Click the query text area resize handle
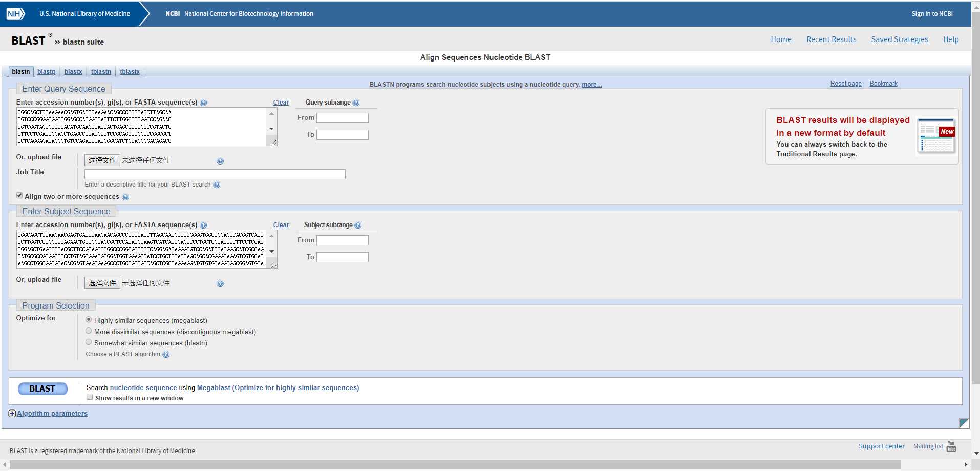This screenshot has width=980, height=471. coord(274,142)
